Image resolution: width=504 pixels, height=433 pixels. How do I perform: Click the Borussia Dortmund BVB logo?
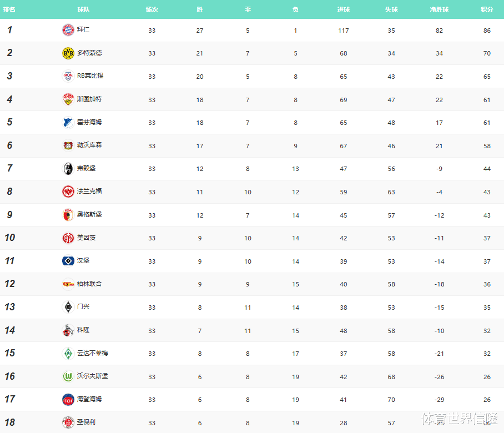point(68,53)
